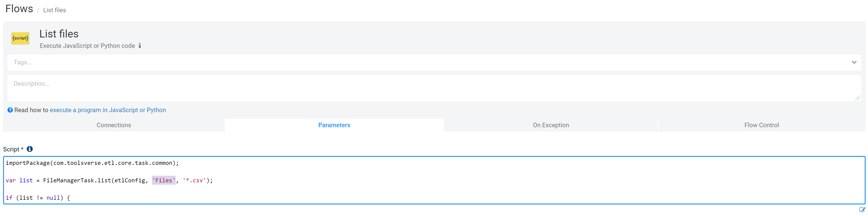Select the Parameters tab
Screen dimensions: 868x216
tap(334, 125)
